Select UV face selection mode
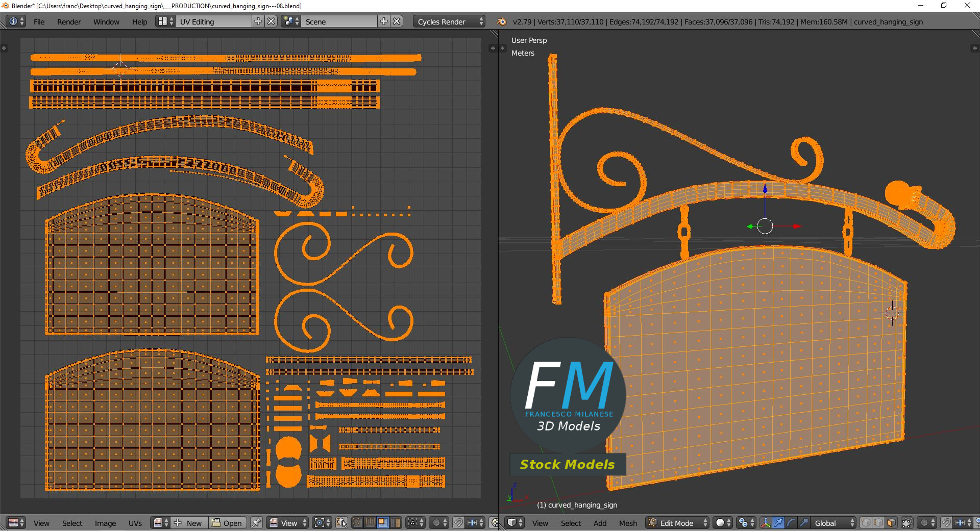 point(382,523)
